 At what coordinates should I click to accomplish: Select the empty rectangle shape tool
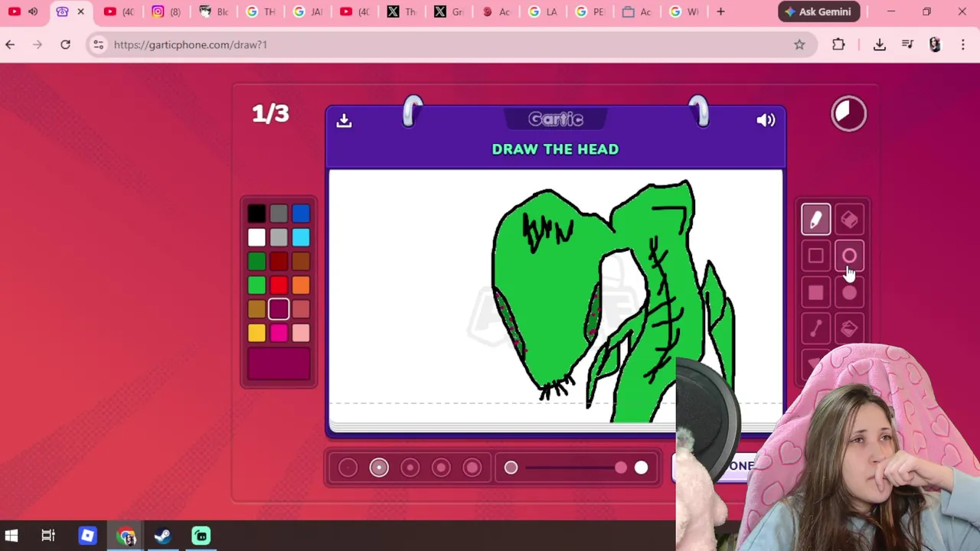point(815,256)
